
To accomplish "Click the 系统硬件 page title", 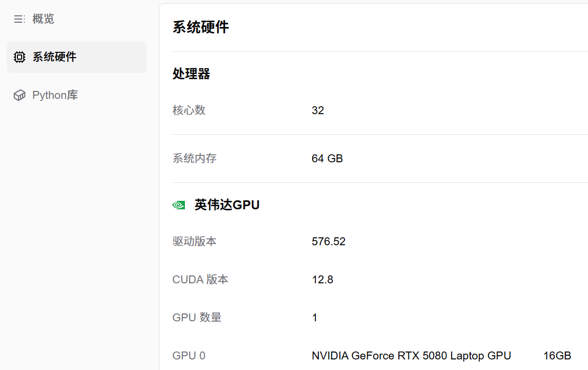I will point(201,27).
